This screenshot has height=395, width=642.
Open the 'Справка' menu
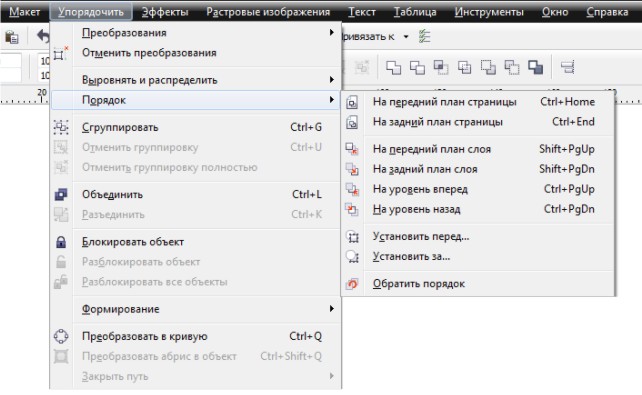pos(607,12)
